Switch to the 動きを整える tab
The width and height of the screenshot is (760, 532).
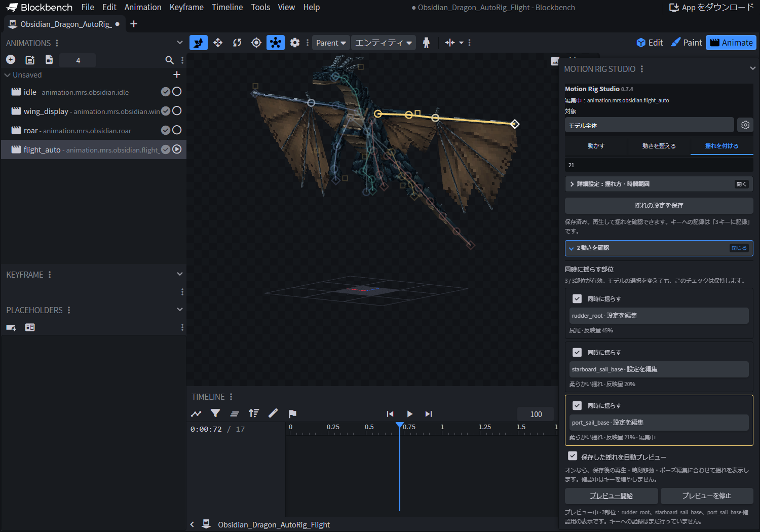coord(659,146)
